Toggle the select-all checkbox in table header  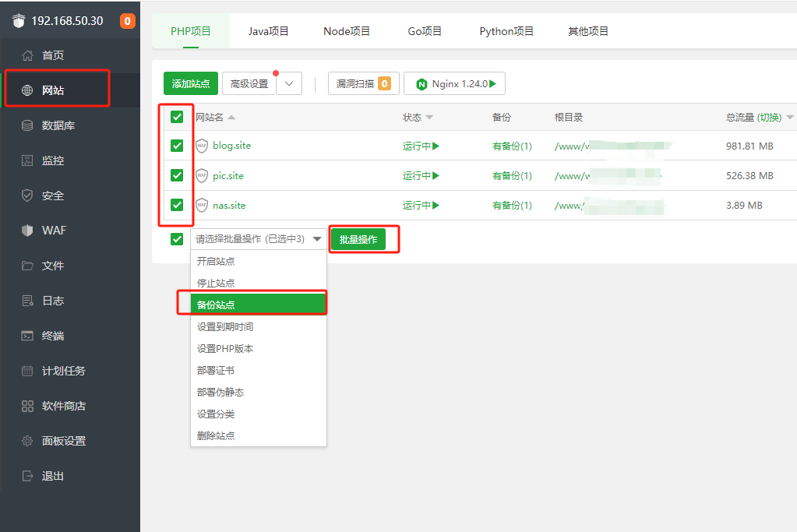point(177,117)
